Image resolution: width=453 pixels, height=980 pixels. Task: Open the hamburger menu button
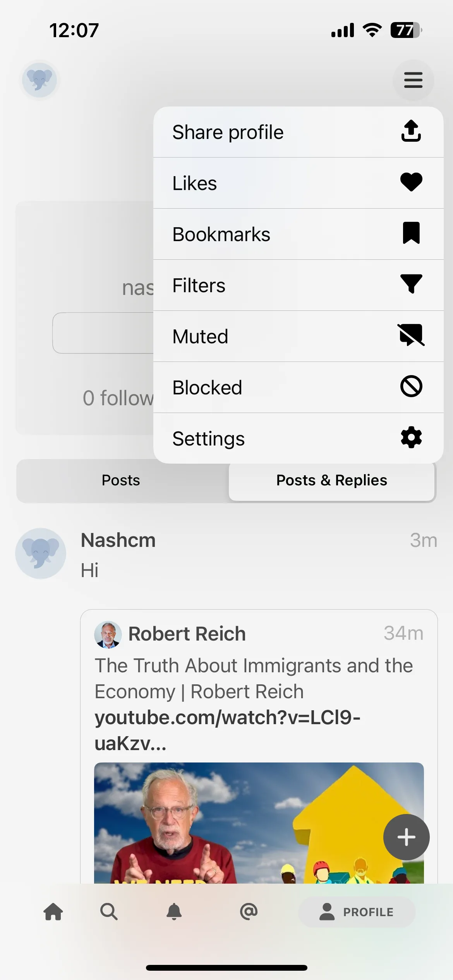pyautogui.click(x=413, y=80)
